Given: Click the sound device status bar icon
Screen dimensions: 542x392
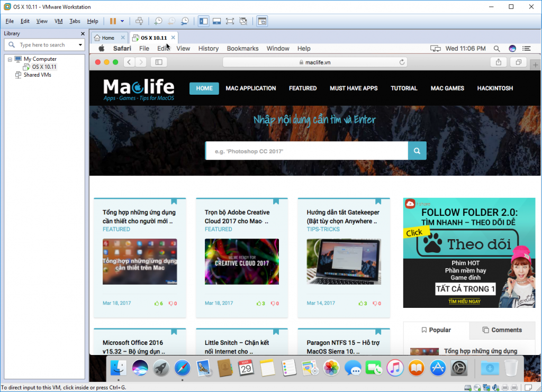Looking at the screenshot, I should click(495, 387).
